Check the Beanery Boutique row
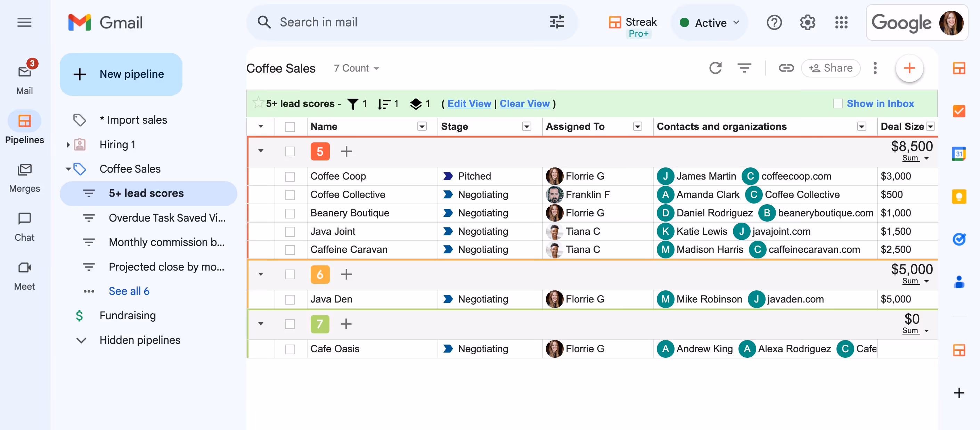The width and height of the screenshot is (980, 430). [x=290, y=213]
